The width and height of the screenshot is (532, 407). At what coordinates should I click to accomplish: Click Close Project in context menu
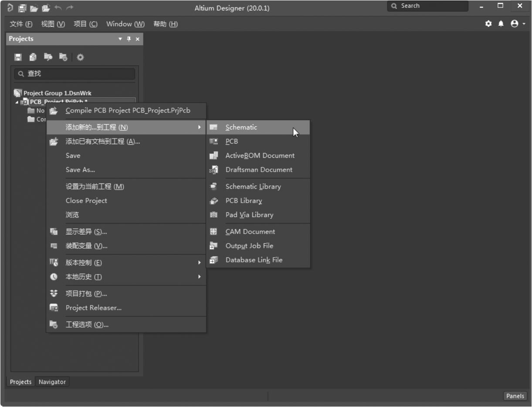click(86, 200)
